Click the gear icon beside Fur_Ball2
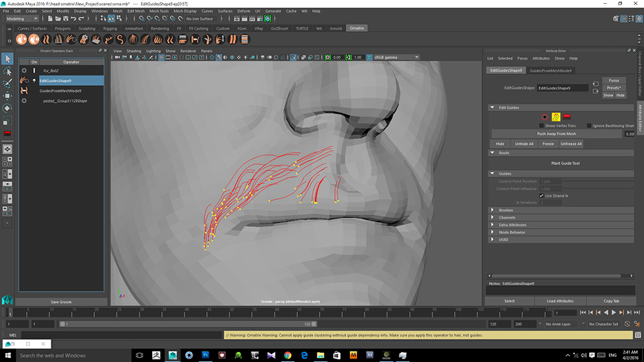644x362 pixels. point(24,70)
